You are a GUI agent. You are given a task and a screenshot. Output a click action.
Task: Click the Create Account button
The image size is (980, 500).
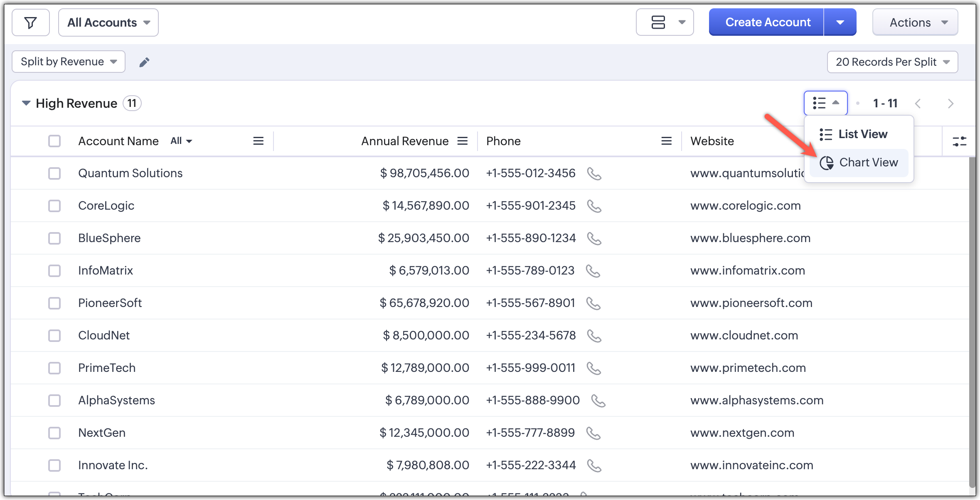coord(767,22)
